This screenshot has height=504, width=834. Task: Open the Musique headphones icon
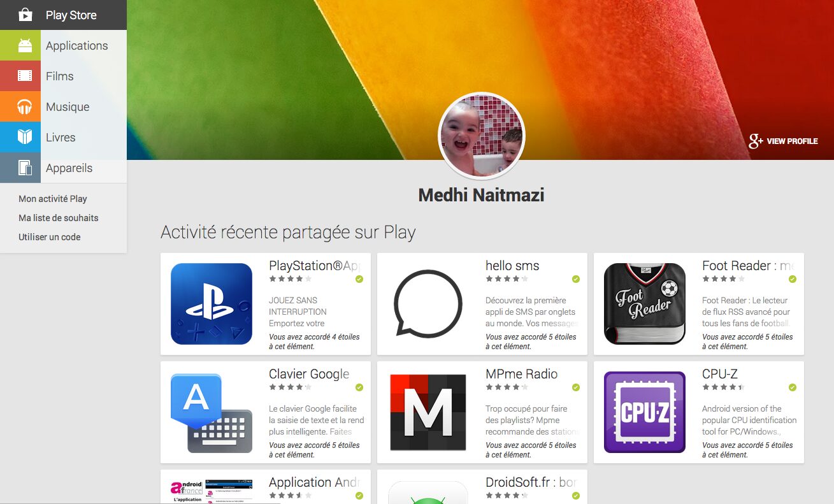coord(25,107)
